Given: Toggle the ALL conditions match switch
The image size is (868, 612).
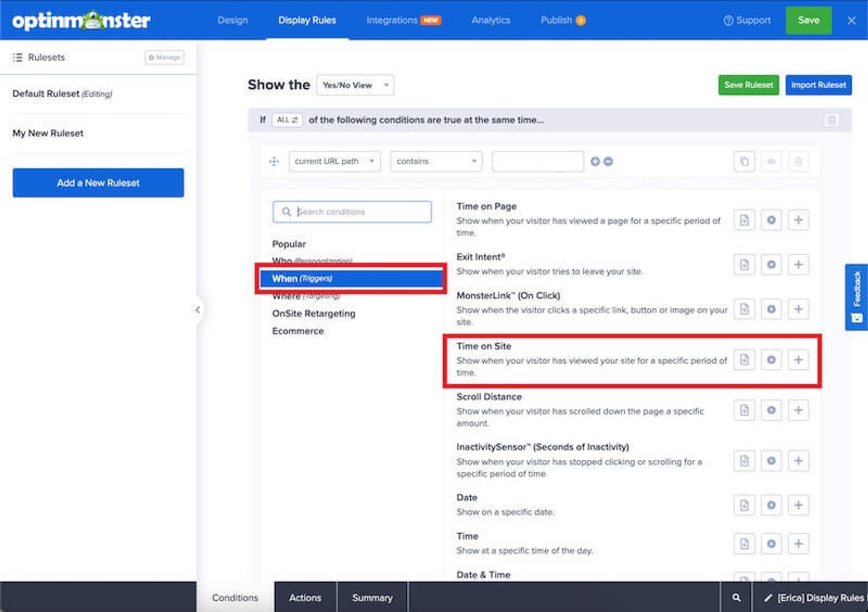Looking at the screenshot, I should click(x=287, y=120).
